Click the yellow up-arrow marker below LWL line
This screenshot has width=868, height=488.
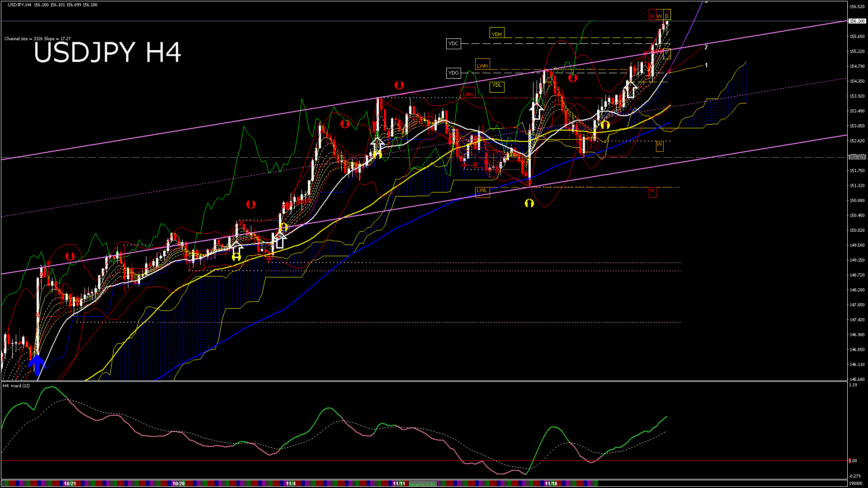pos(529,203)
